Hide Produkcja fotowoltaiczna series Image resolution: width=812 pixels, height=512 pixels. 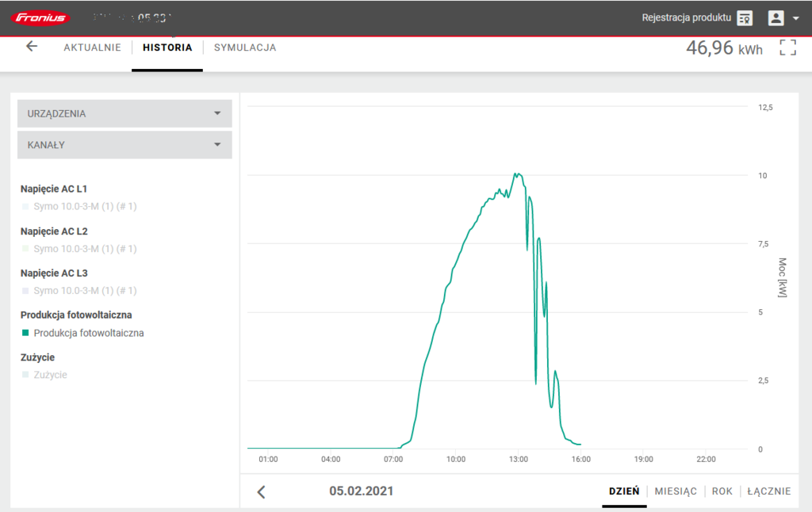(x=88, y=334)
